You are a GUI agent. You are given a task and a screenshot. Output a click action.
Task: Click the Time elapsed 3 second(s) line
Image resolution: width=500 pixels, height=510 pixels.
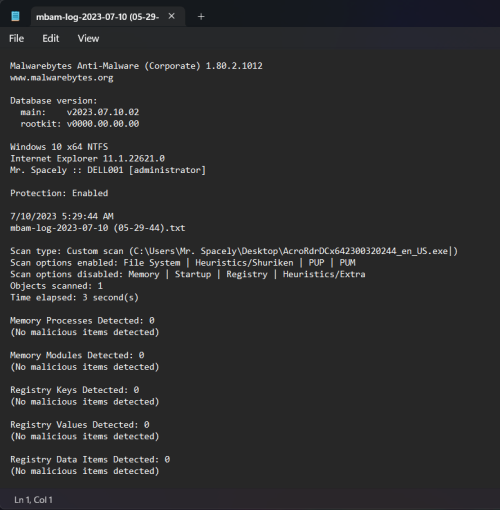[x=74, y=297]
